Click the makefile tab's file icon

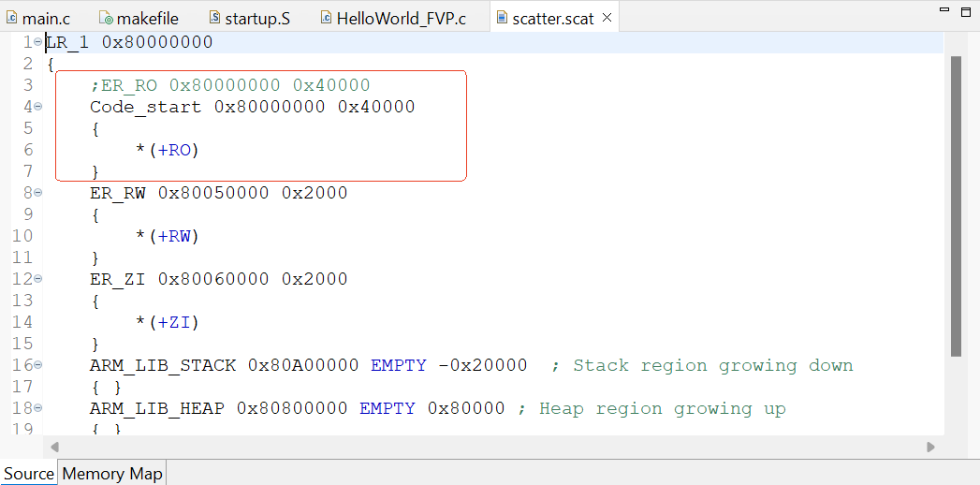(x=107, y=18)
